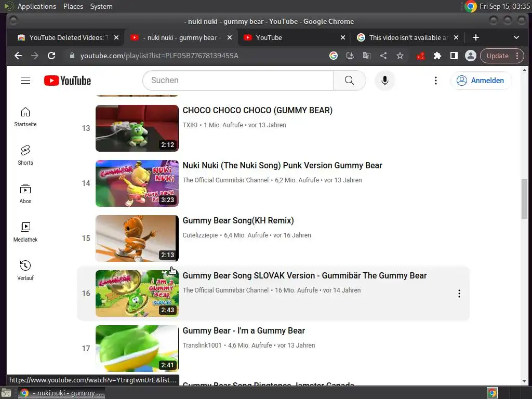Image resolution: width=532 pixels, height=399 pixels.
Task: Click the YouTube logo
Action: [68, 81]
